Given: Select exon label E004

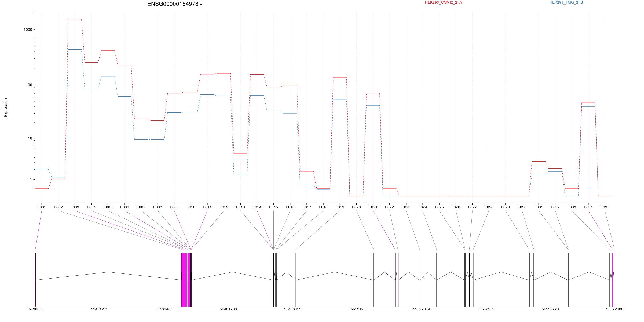Looking at the screenshot, I should [91, 207].
